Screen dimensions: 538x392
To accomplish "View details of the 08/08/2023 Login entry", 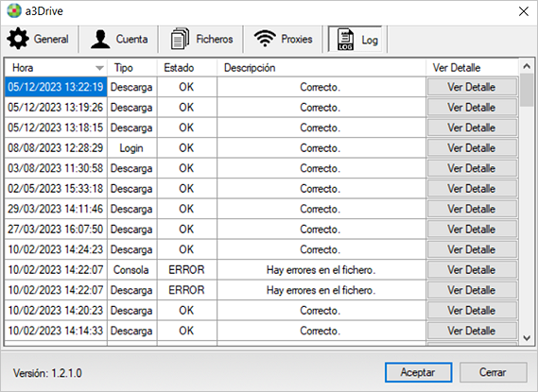I will tap(472, 148).
